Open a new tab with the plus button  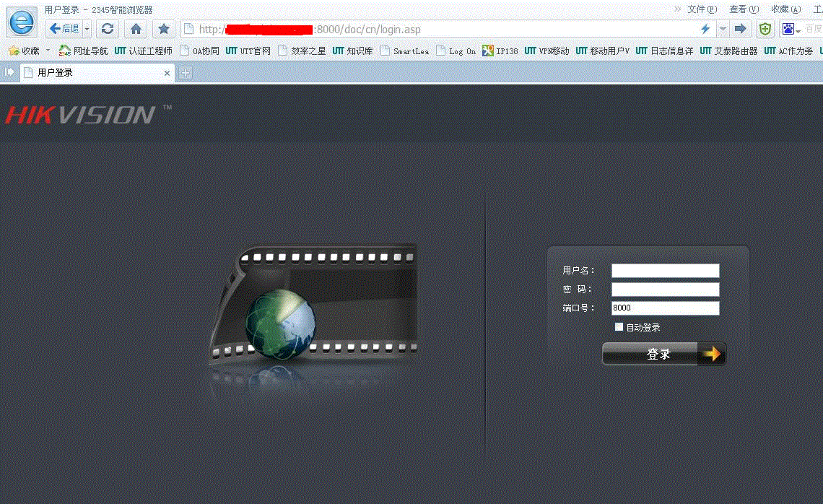coord(186,73)
